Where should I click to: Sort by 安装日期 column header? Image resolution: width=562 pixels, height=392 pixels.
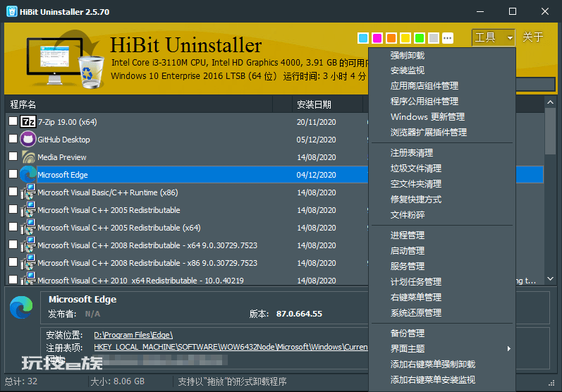(328, 104)
